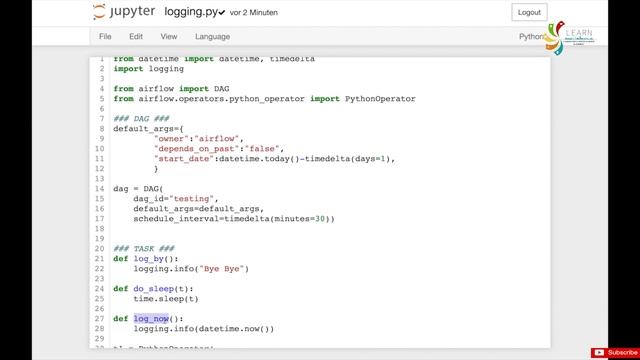Click the highlighted log_now function name

tap(151, 319)
